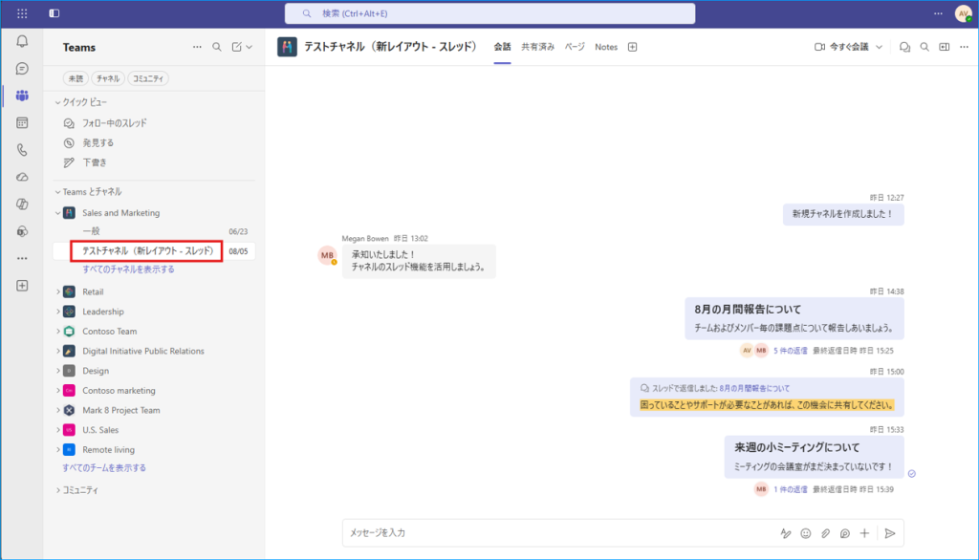
Task: Collapse the クイック ビュー section
Action: click(x=57, y=102)
